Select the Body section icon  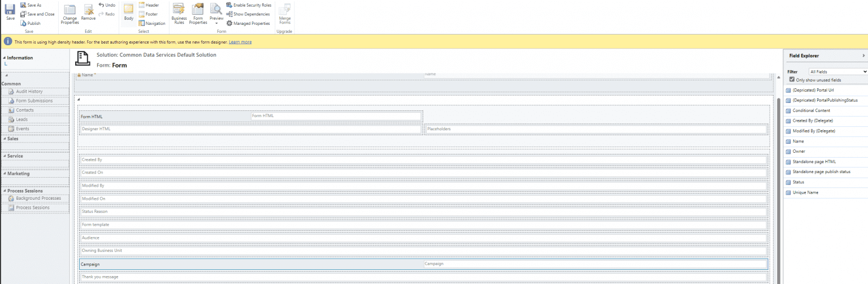coord(128,12)
